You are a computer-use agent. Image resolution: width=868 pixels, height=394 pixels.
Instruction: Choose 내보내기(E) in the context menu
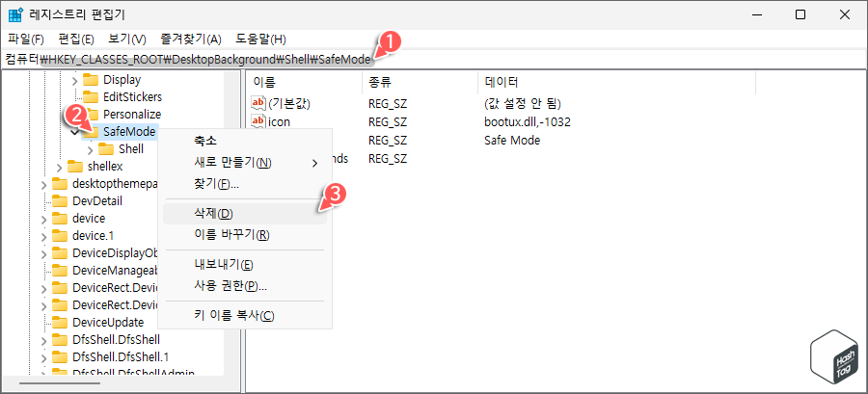coord(245,264)
